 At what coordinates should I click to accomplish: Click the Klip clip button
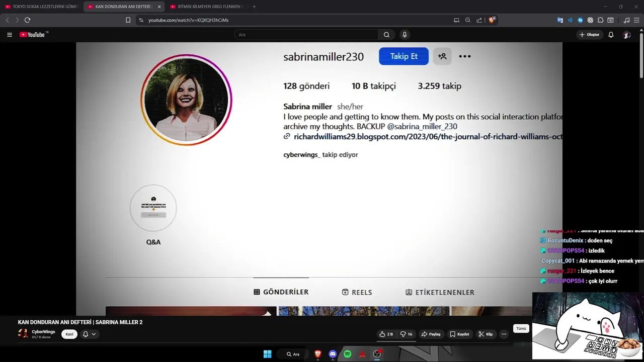[x=486, y=334]
